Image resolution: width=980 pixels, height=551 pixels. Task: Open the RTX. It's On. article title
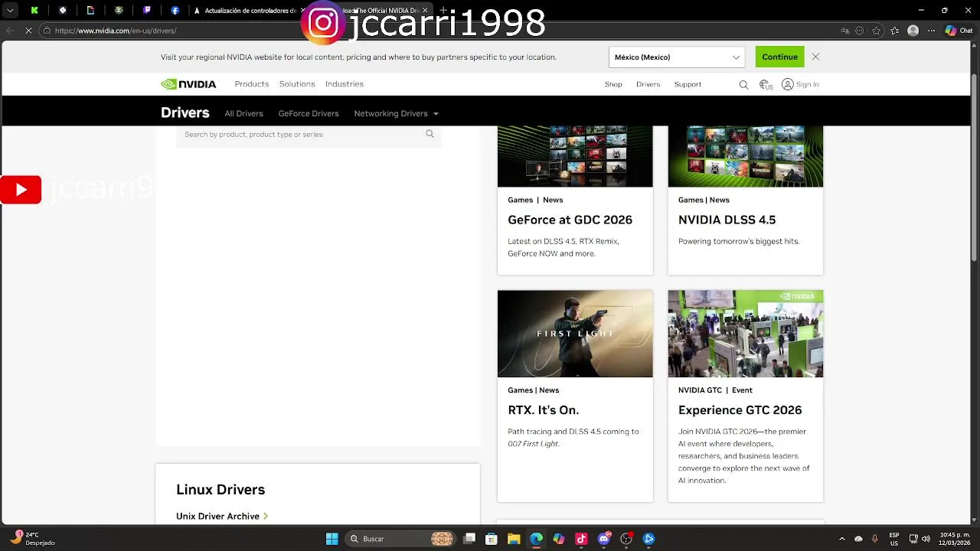[x=543, y=410]
